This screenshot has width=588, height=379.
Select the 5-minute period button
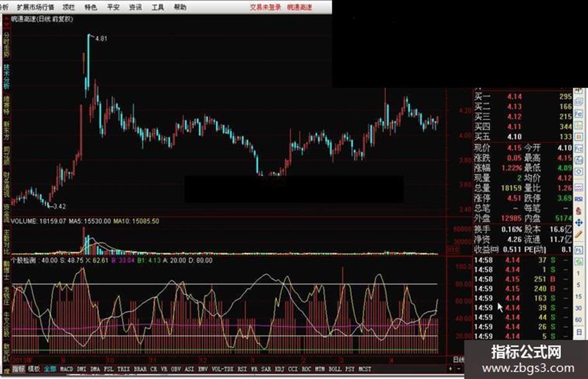pyautogui.click(x=579, y=285)
